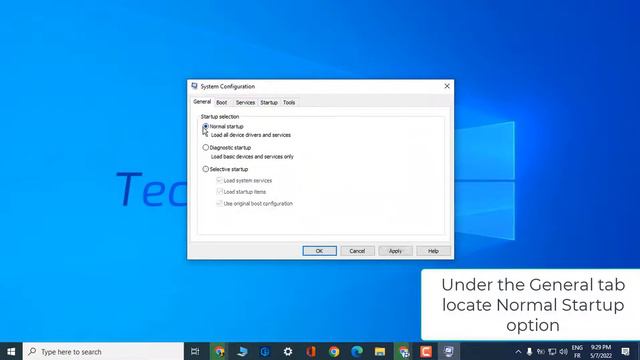640x360 pixels.
Task: Switch to the General tab
Action: coord(202,102)
